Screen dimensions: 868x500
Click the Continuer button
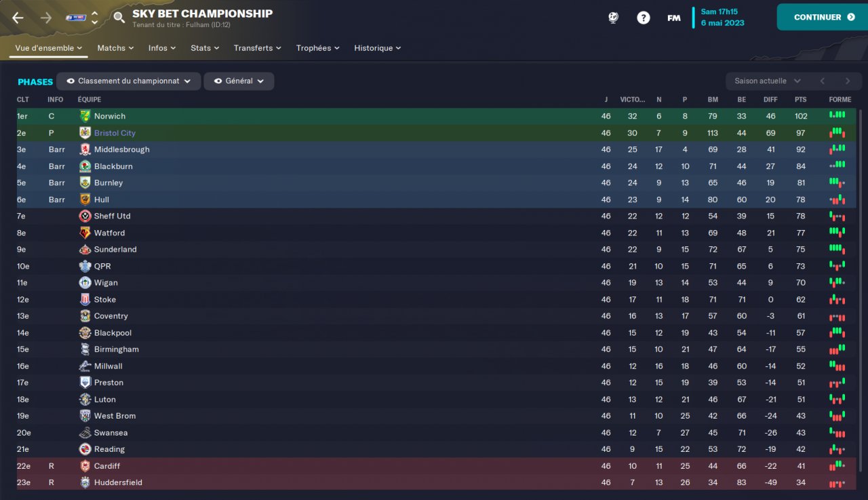823,17
